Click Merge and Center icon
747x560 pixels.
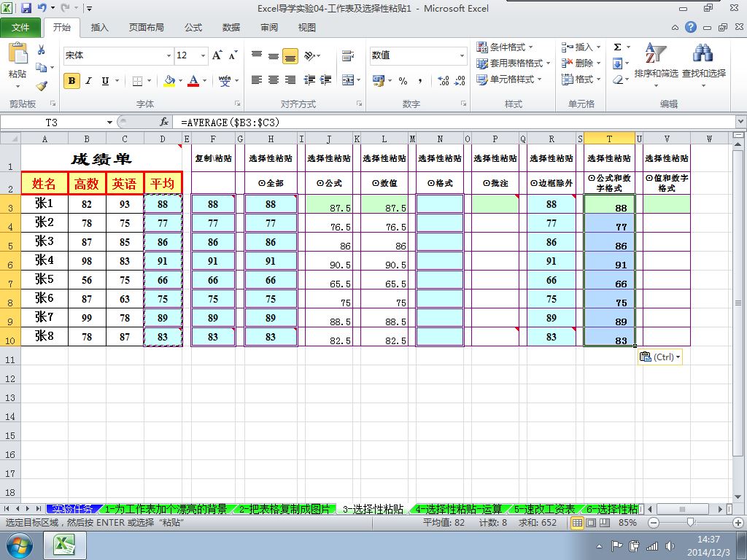pos(348,80)
